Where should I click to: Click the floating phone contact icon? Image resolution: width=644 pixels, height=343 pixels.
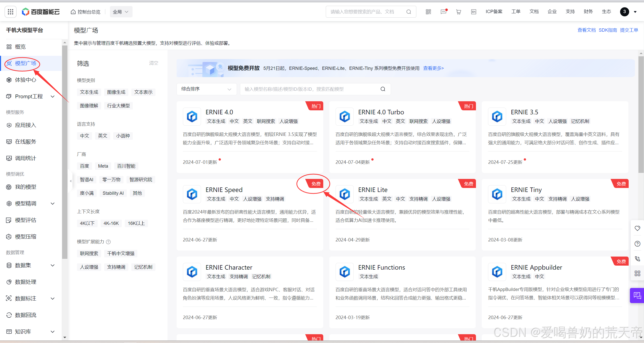637,259
